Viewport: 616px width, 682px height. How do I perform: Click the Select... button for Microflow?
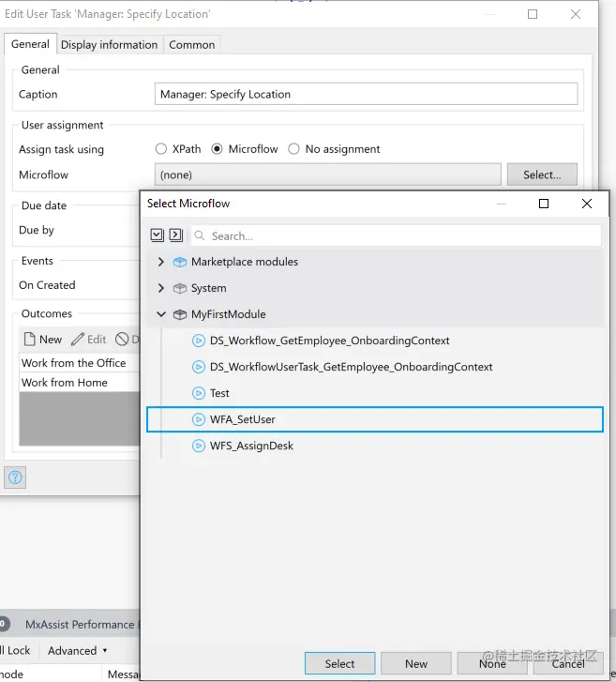[542, 174]
